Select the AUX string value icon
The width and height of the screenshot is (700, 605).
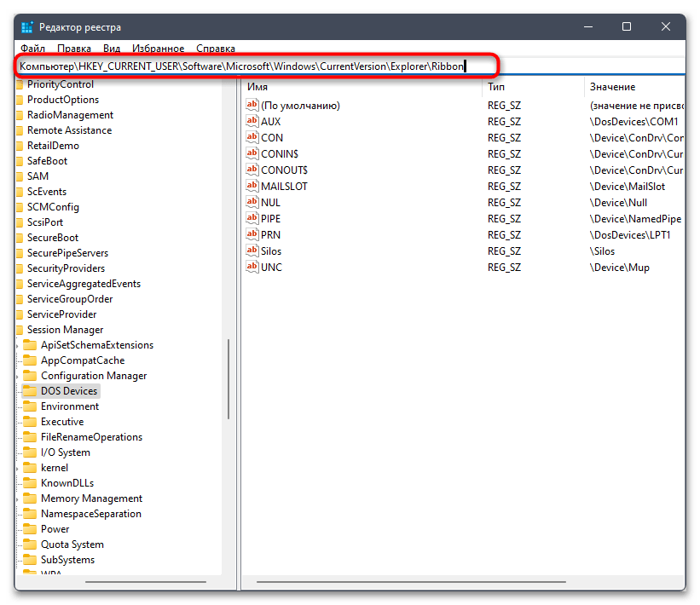click(x=252, y=121)
